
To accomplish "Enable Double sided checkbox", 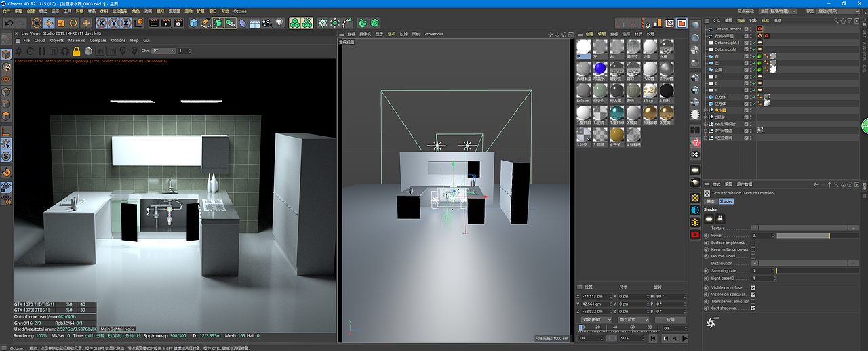I will (x=753, y=257).
